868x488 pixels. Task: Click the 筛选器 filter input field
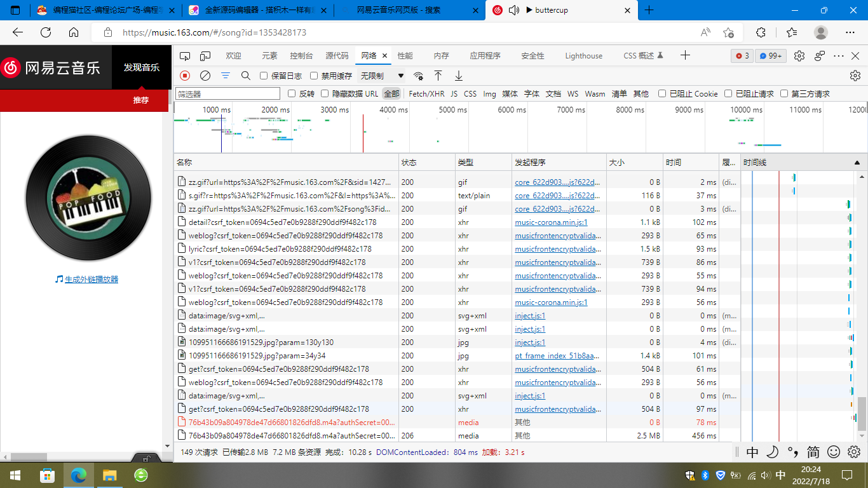click(227, 93)
